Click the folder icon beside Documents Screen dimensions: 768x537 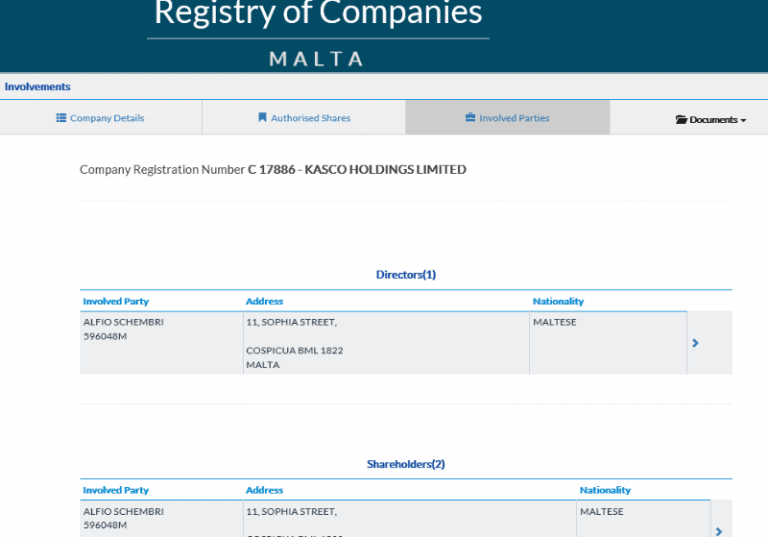[x=681, y=120]
